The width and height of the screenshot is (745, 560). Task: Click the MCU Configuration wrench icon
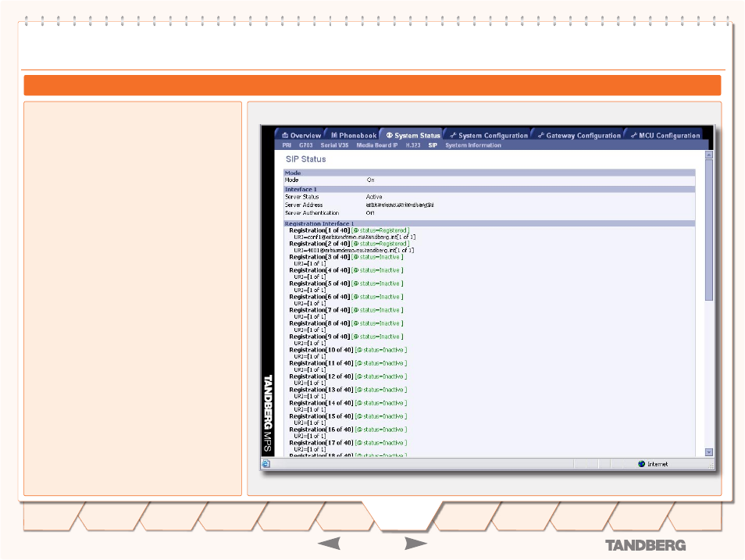(x=633, y=135)
